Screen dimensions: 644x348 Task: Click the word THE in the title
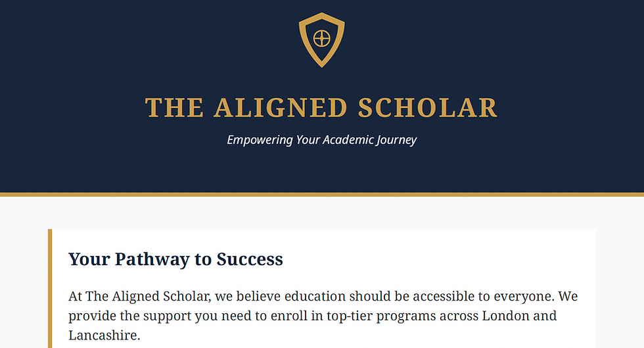click(174, 108)
